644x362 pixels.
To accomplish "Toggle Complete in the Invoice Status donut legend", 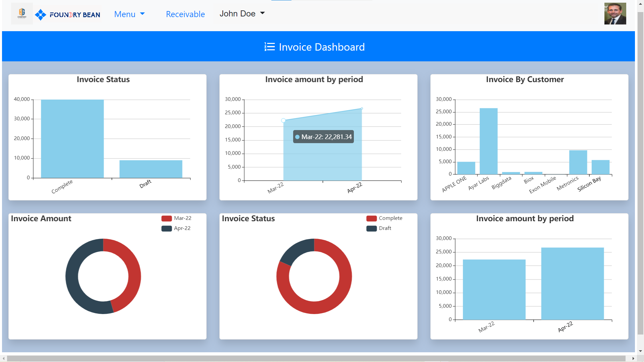I will tap(385, 218).
